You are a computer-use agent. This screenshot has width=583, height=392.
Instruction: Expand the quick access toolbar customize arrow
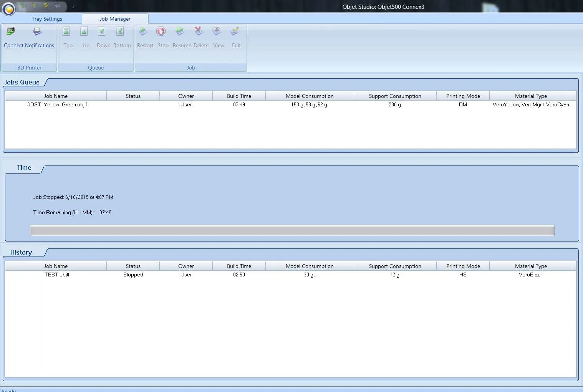click(73, 7)
